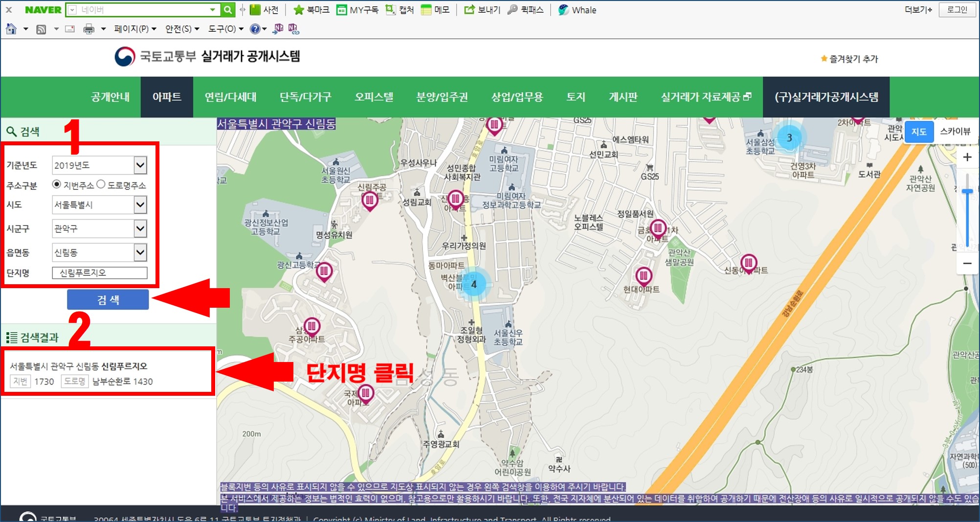This screenshot has height=522, width=980.
Task: Open the 페이지(P) menu
Action: pyautogui.click(x=135, y=29)
